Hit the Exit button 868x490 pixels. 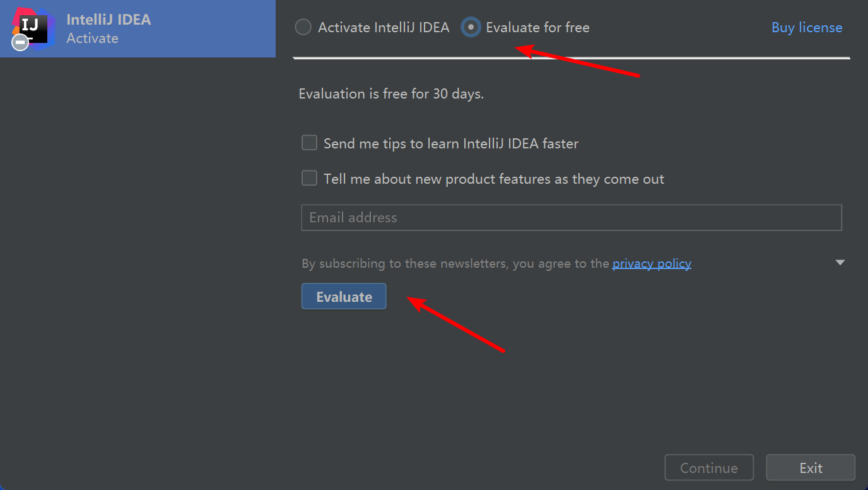(x=811, y=468)
